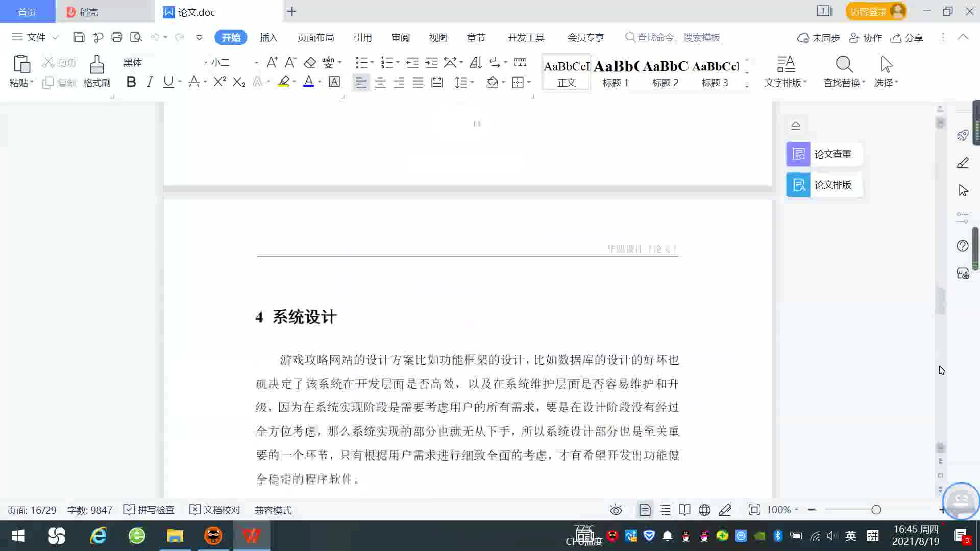The height and width of the screenshot is (551, 980).
Task: Align paragraph to the right
Action: click(x=399, y=82)
